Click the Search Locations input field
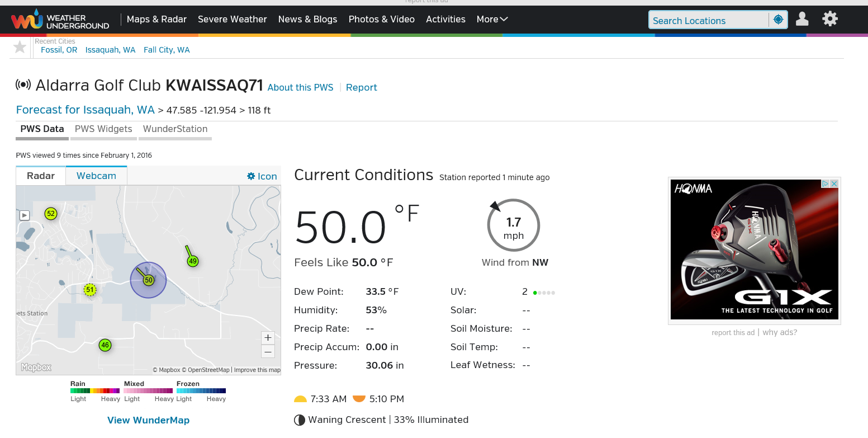The image size is (868, 438). [x=704, y=20]
